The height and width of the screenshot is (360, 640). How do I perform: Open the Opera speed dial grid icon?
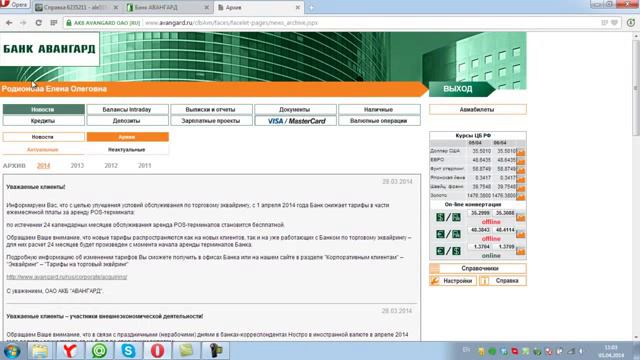pyautogui.click(x=53, y=23)
